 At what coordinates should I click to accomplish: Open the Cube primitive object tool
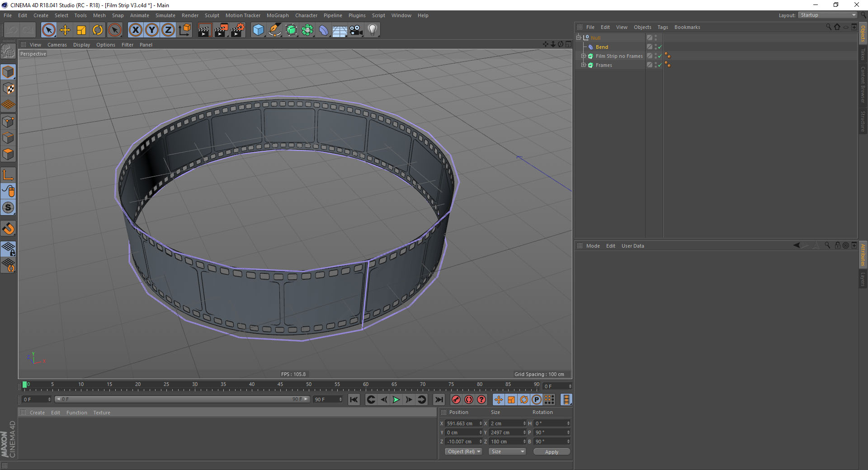click(x=258, y=30)
